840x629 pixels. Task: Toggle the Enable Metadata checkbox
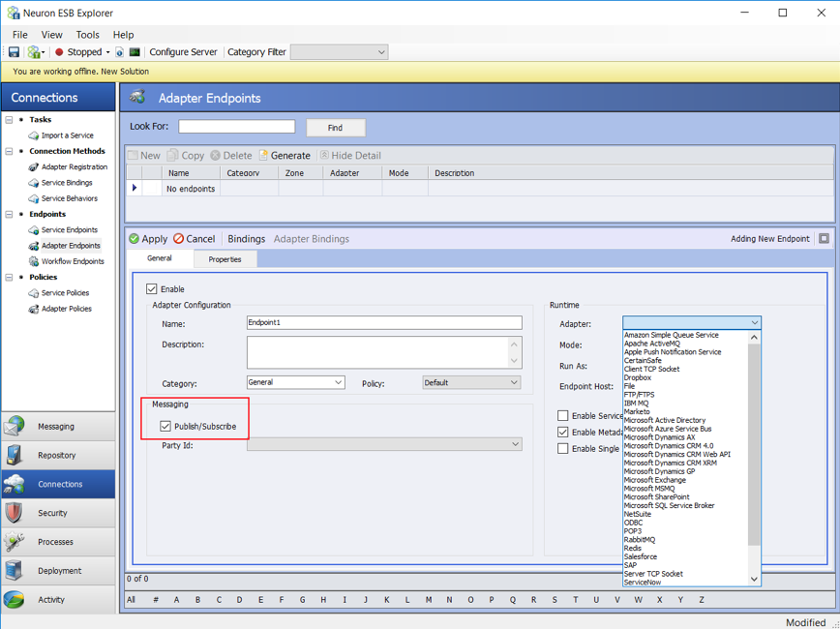pos(562,433)
